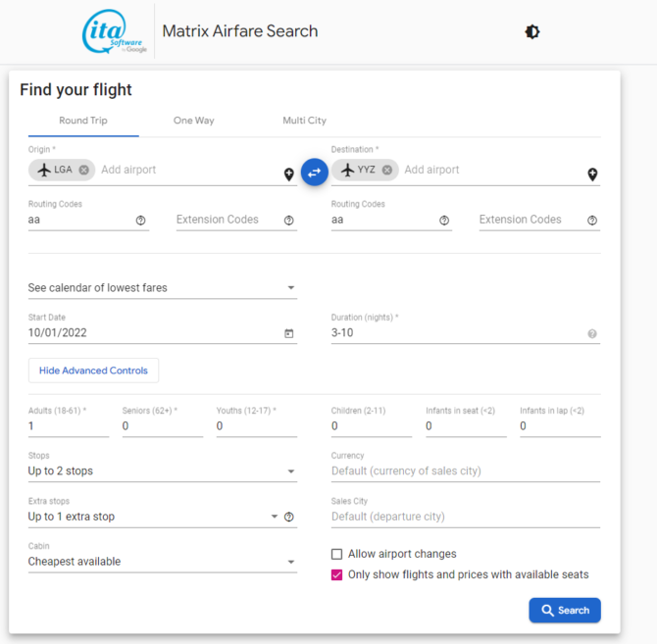Open help for destination Routing Codes
The image size is (657, 644).
tap(444, 221)
